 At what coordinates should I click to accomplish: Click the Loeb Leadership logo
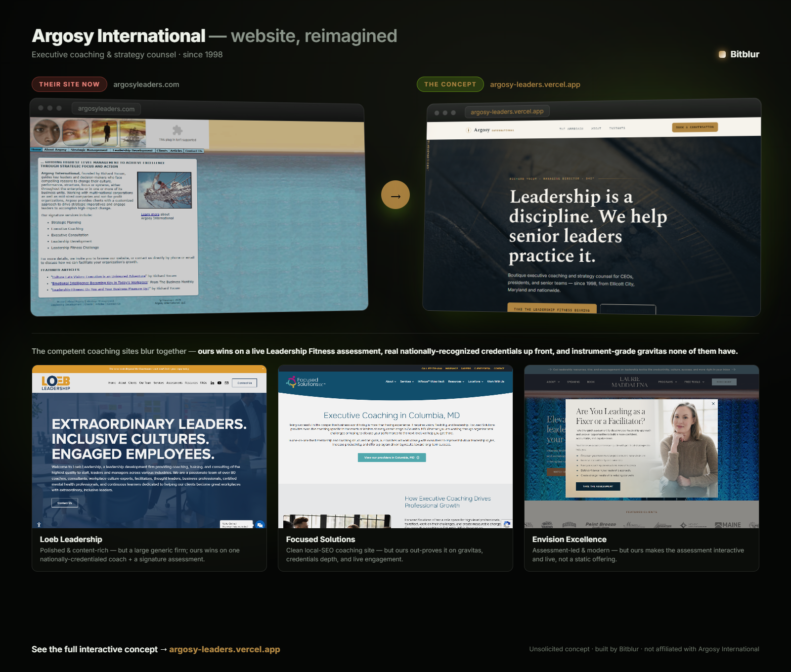56,383
